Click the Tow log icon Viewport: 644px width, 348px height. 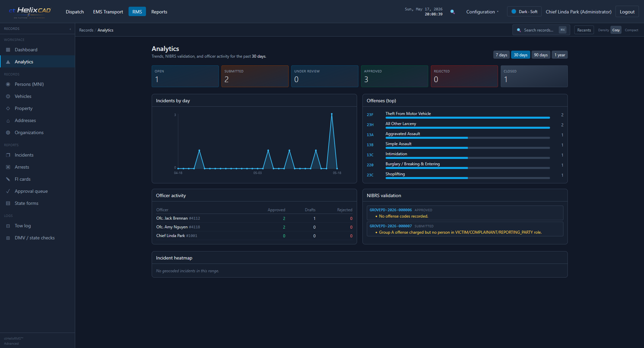(8, 226)
